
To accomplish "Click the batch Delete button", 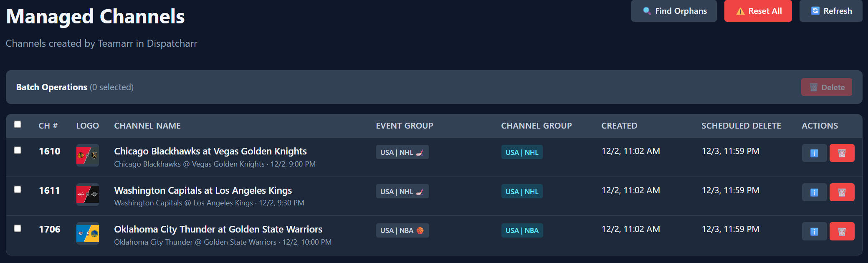I will coord(826,87).
